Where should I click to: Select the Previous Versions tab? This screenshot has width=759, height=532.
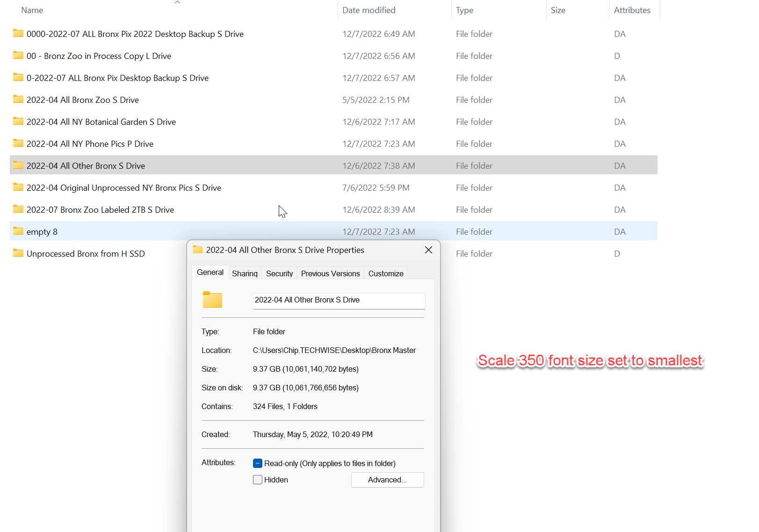tap(330, 273)
